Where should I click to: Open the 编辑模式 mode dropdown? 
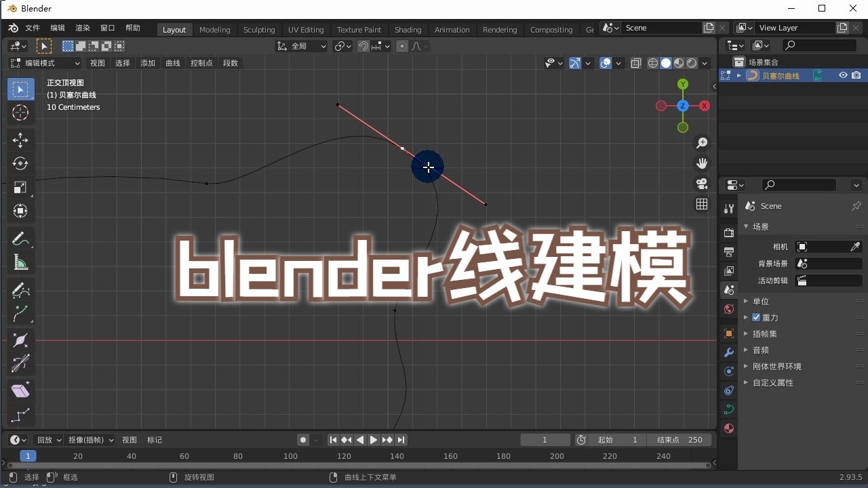pos(45,63)
